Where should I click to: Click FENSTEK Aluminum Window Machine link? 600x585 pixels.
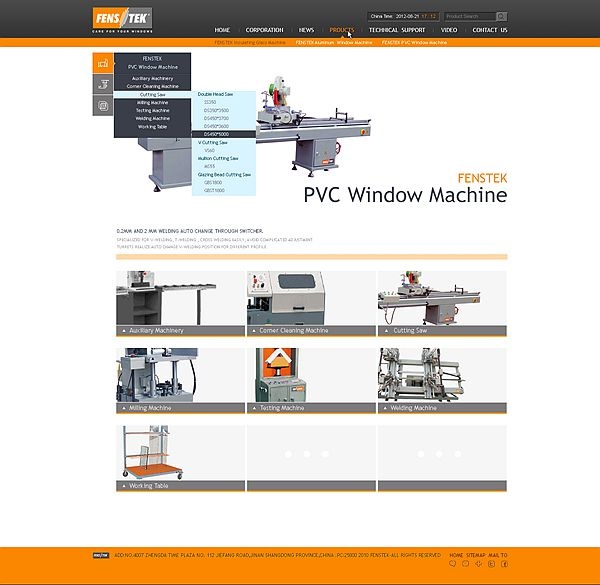coord(333,43)
